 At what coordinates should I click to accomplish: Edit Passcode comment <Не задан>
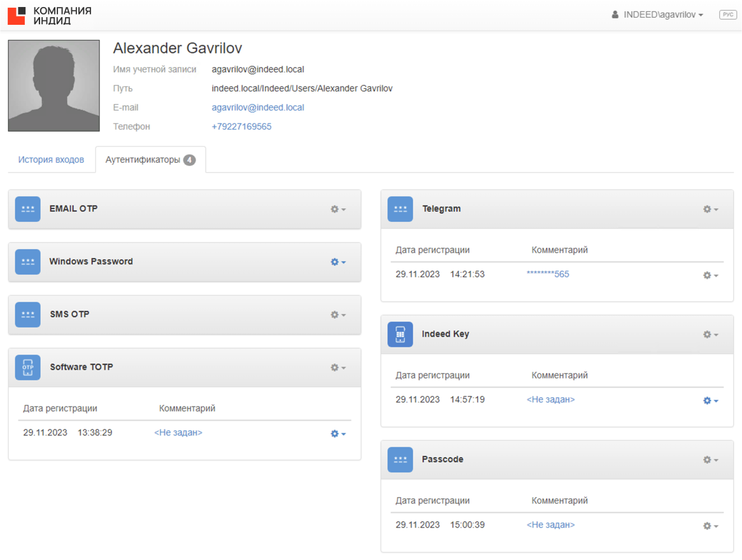[551, 525]
